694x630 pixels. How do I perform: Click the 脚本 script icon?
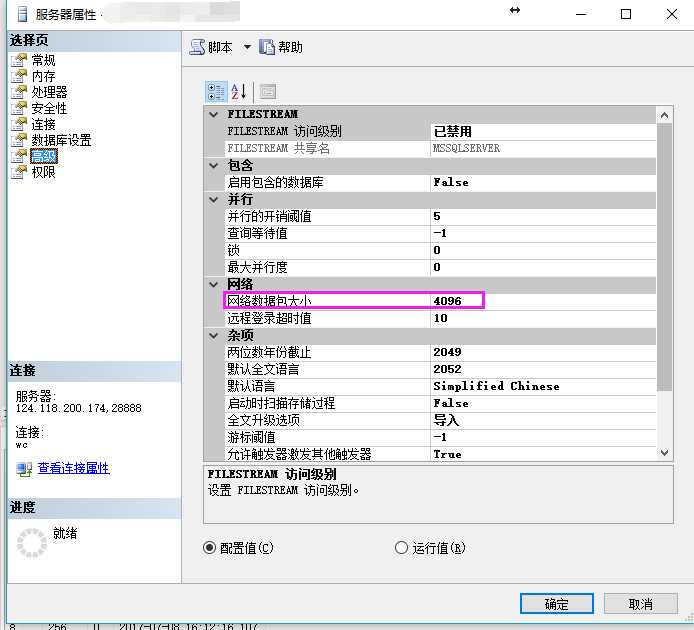tap(197, 47)
